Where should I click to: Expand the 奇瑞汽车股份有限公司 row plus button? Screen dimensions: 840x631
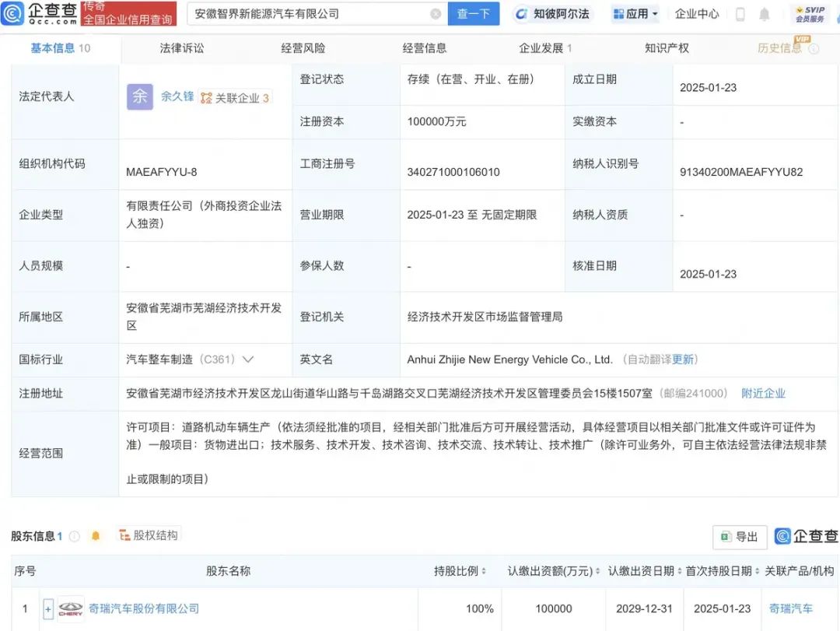click(48, 609)
